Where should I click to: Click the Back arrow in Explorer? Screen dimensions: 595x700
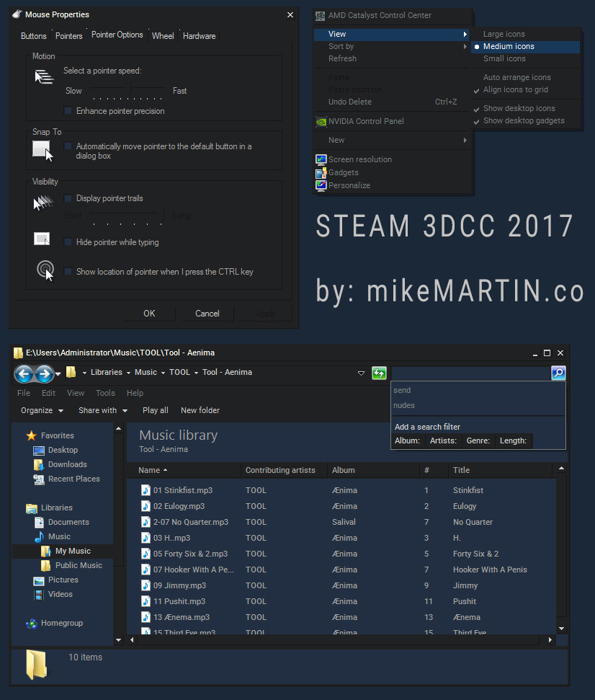click(24, 373)
